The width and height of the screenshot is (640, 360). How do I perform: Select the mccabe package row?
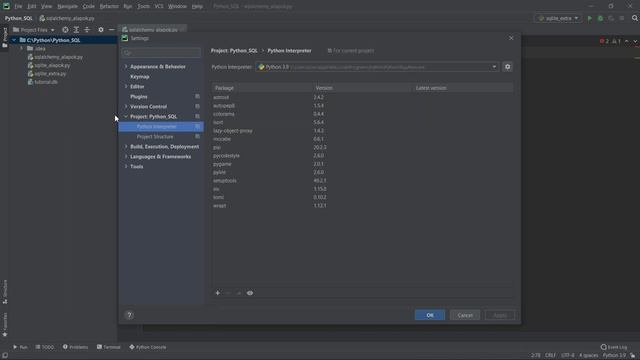pos(362,139)
